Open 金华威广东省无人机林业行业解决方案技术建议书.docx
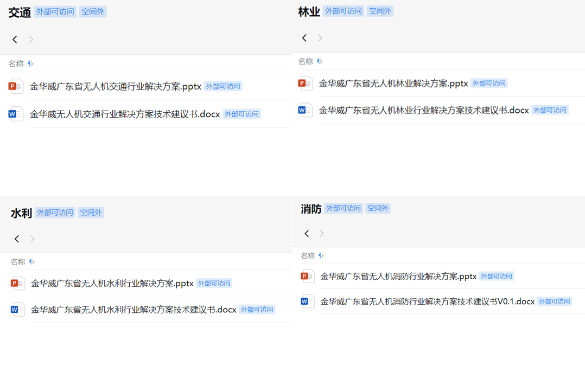The height and width of the screenshot is (392, 585). (424, 110)
